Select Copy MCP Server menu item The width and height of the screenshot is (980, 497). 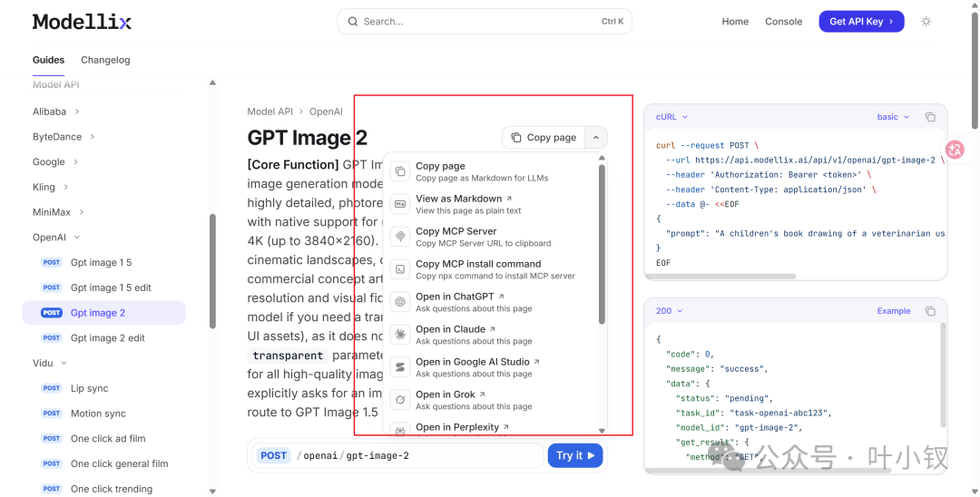pyautogui.click(x=491, y=237)
